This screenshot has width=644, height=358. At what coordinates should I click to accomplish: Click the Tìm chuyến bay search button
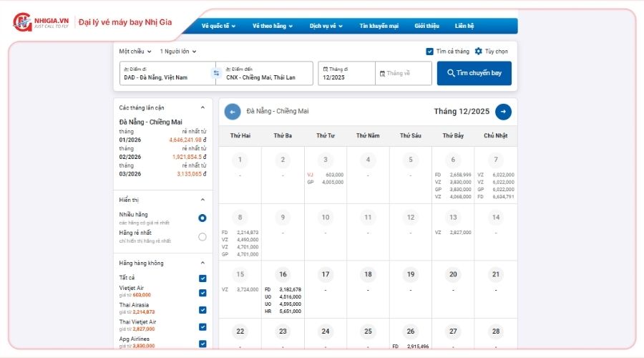click(x=474, y=73)
